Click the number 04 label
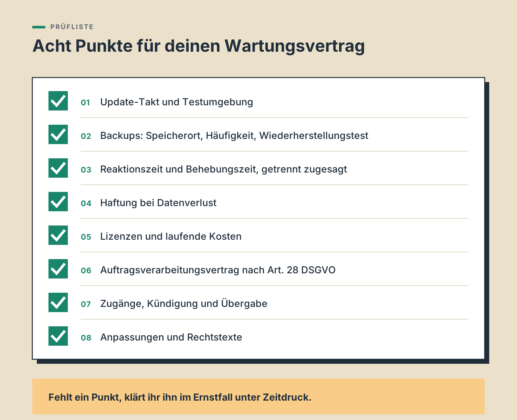This screenshot has width=517, height=420. coord(86,204)
